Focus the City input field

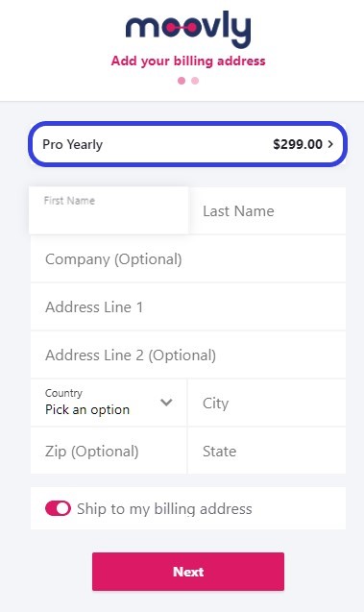pos(267,403)
